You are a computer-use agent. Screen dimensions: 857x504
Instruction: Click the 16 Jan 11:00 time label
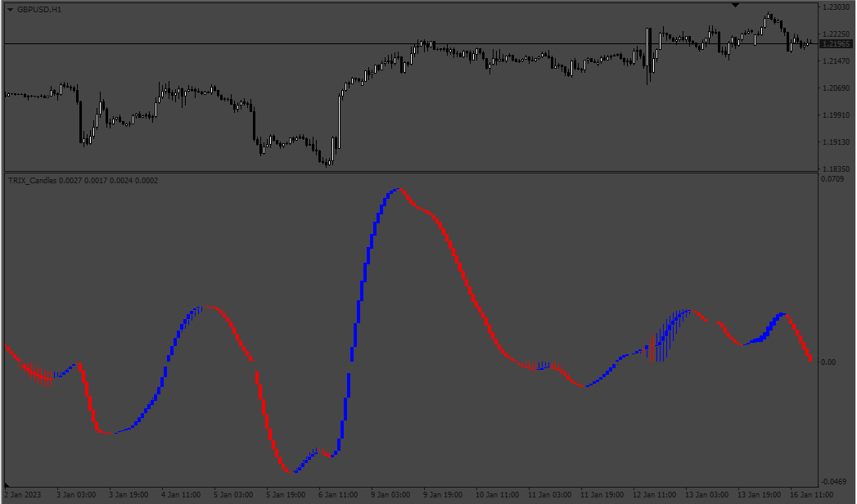(812, 495)
